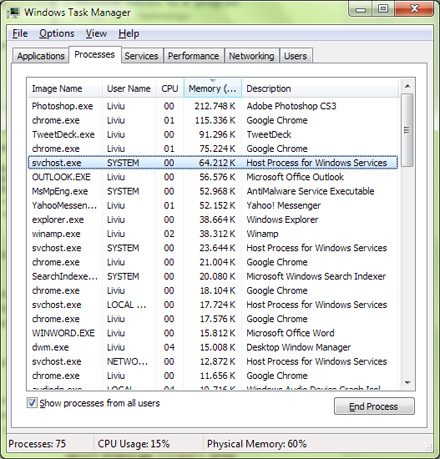
Task: Click Physical Memory: 60% status entry
Action: 257,444
